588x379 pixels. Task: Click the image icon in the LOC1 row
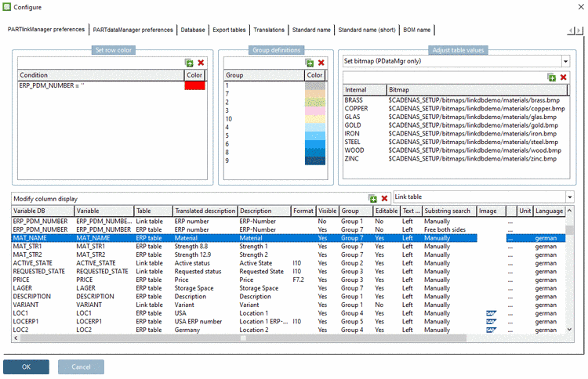492,313
